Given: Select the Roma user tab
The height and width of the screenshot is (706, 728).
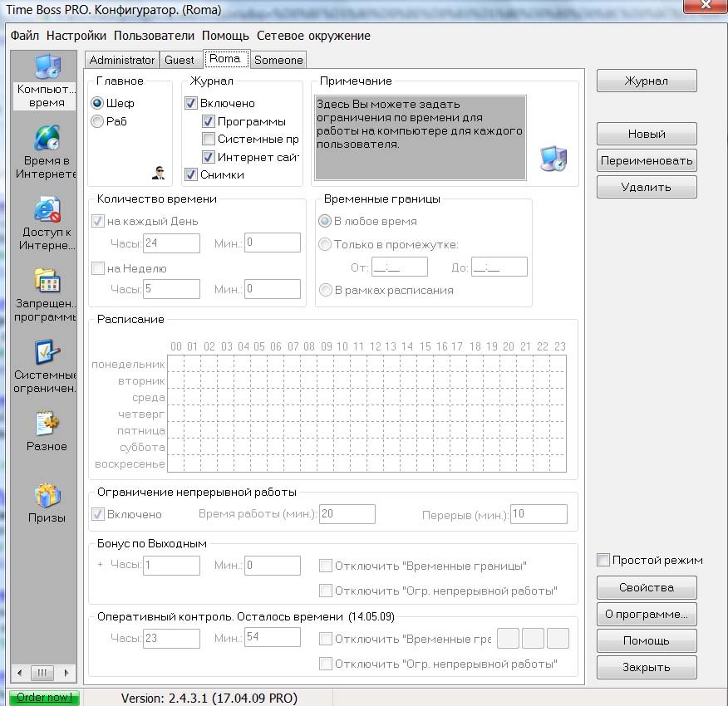Looking at the screenshot, I should (x=227, y=59).
